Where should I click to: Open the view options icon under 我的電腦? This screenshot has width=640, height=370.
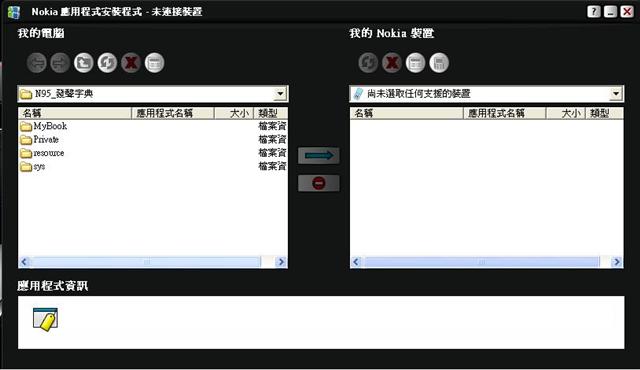point(155,63)
